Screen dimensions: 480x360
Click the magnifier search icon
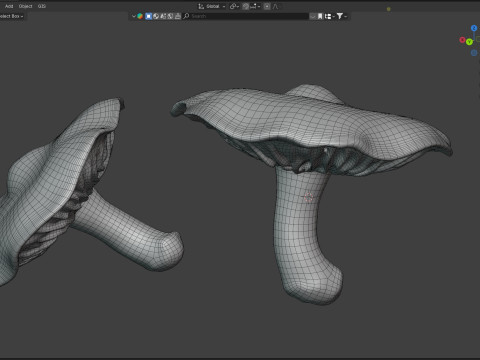point(186,16)
